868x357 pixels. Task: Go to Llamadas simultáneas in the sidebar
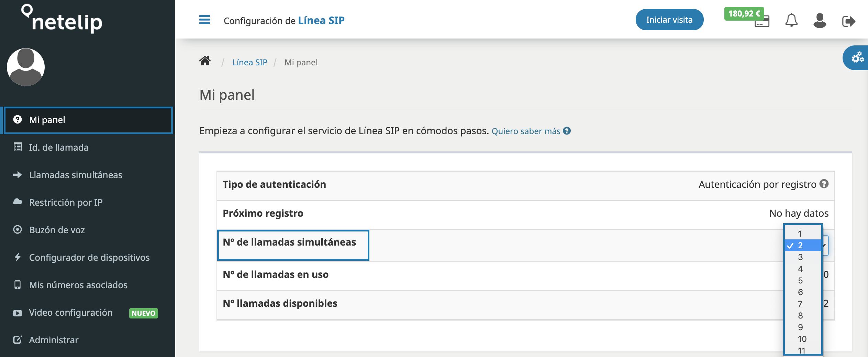(x=76, y=175)
